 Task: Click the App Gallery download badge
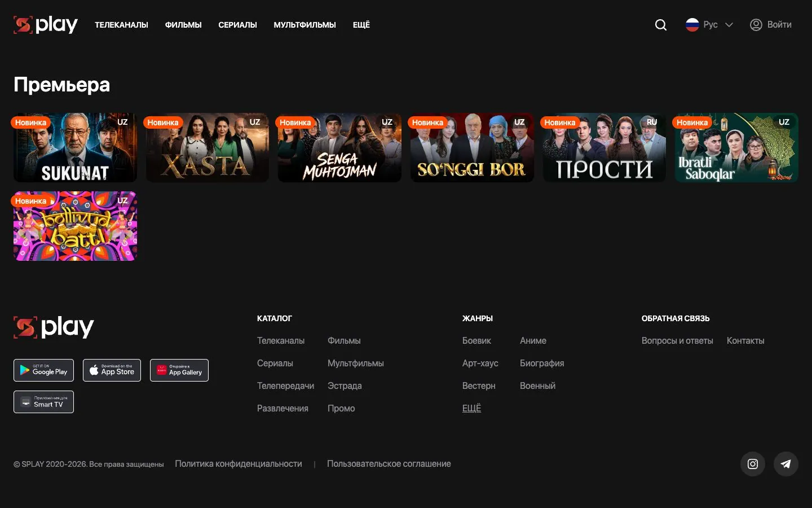(x=179, y=370)
